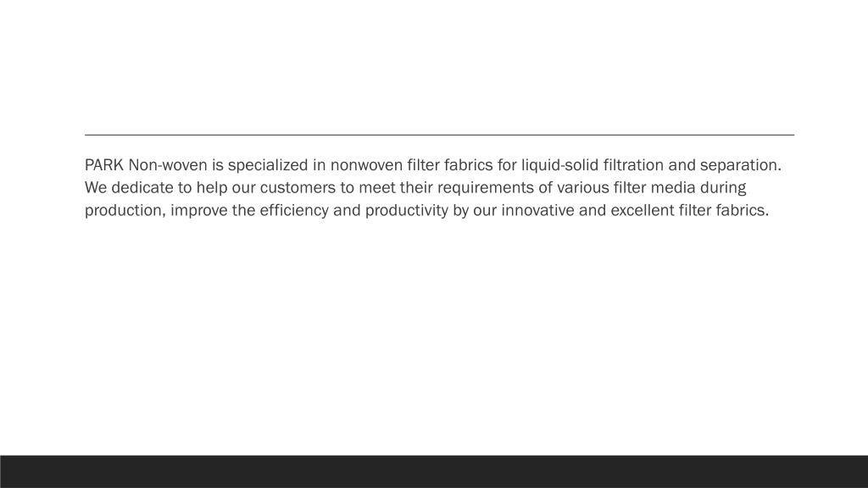Click the word "nonwoven" in first line

click(366, 165)
